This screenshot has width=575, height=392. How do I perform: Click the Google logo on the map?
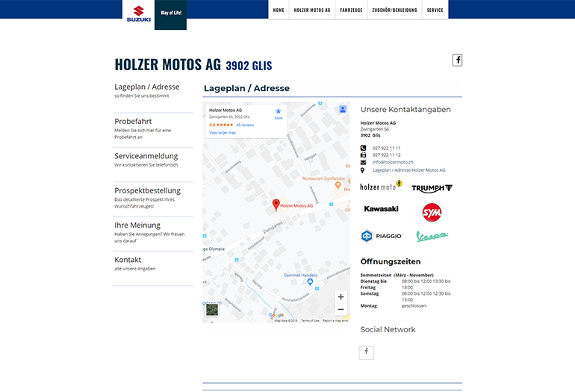276,315
